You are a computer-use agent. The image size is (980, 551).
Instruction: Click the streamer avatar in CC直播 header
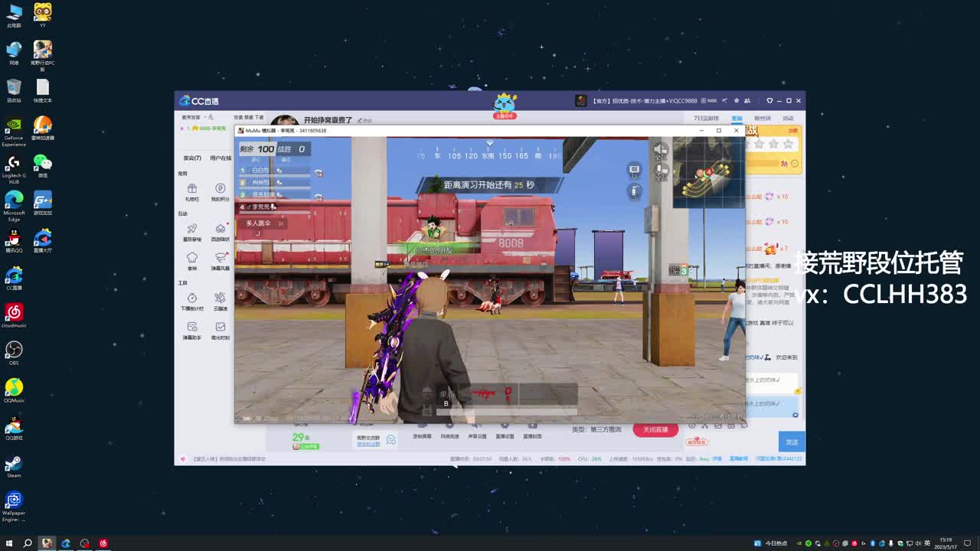[x=284, y=121]
